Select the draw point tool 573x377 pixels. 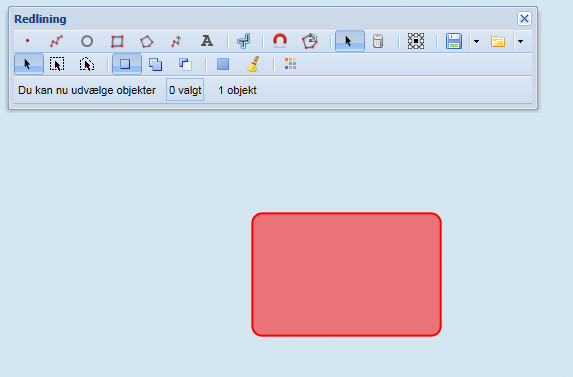point(28,41)
